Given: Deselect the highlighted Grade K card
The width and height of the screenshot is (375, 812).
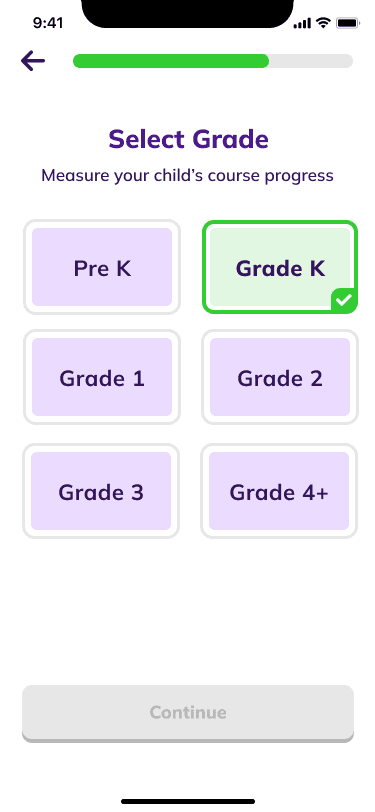Looking at the screenshot, I should coord(280,267).
